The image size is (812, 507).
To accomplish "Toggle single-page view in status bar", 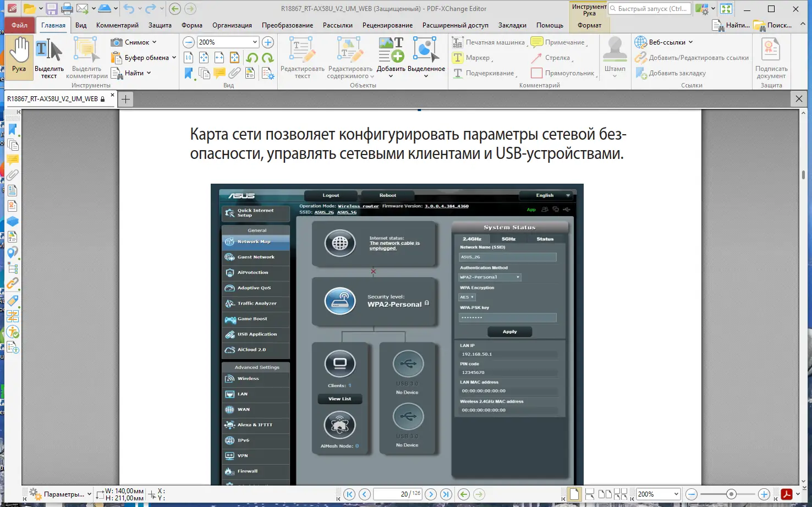I will point(574,494).
